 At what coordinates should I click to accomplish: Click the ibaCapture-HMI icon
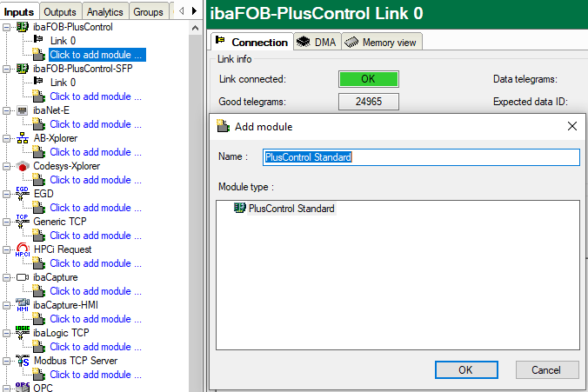23,305
